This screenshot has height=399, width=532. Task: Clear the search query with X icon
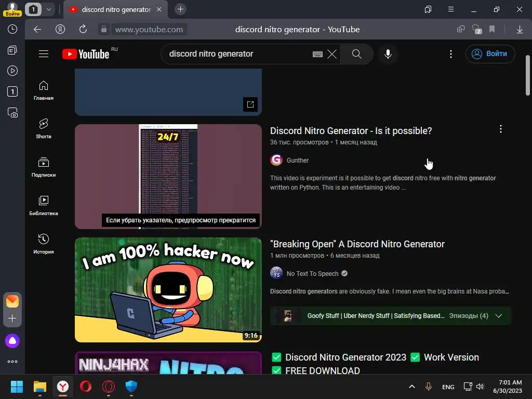click(x=332, y=54)
